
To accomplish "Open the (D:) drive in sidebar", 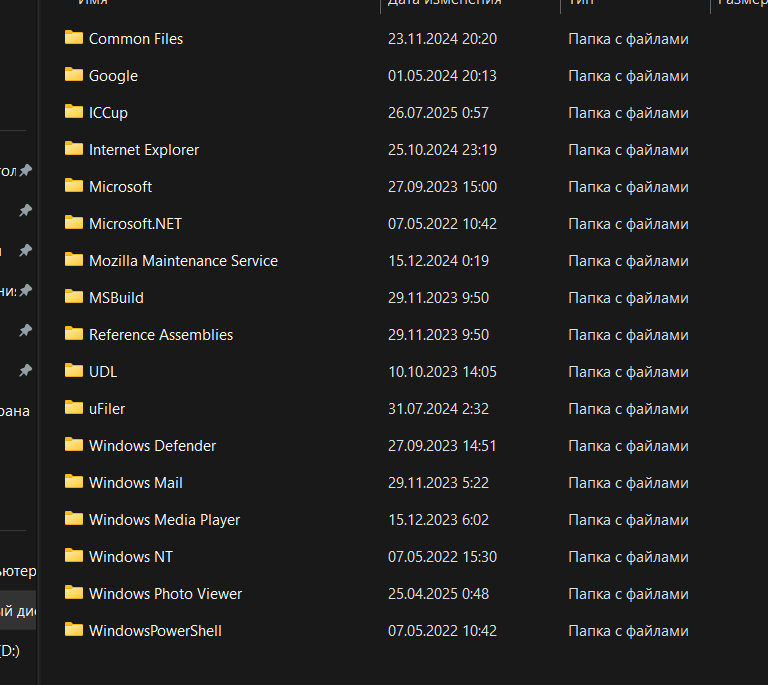I will click(10, 651).
